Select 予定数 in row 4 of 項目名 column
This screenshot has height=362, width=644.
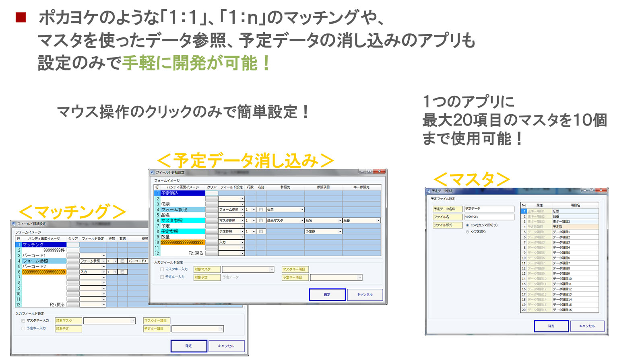point(575,227)
